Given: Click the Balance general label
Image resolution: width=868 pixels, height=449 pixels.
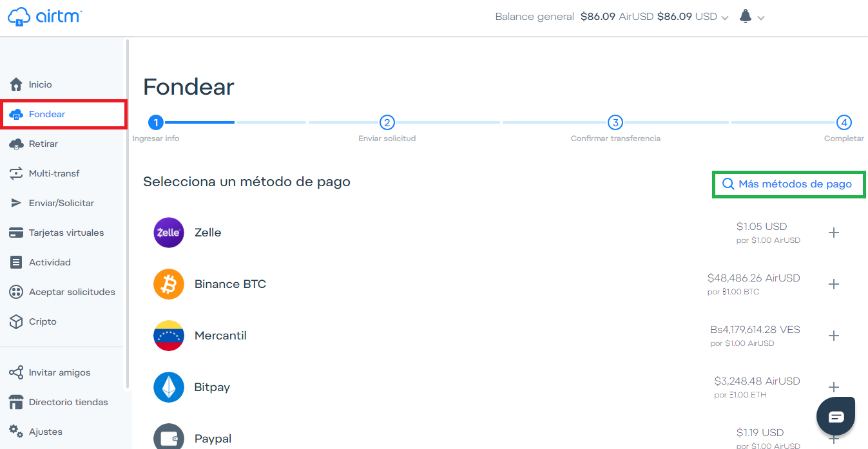Looking at the screenshot, I should [x=534, y=17].
